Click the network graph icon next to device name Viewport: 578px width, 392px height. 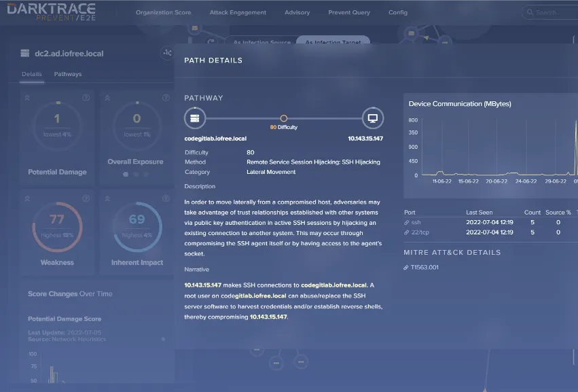pos(167,53)
